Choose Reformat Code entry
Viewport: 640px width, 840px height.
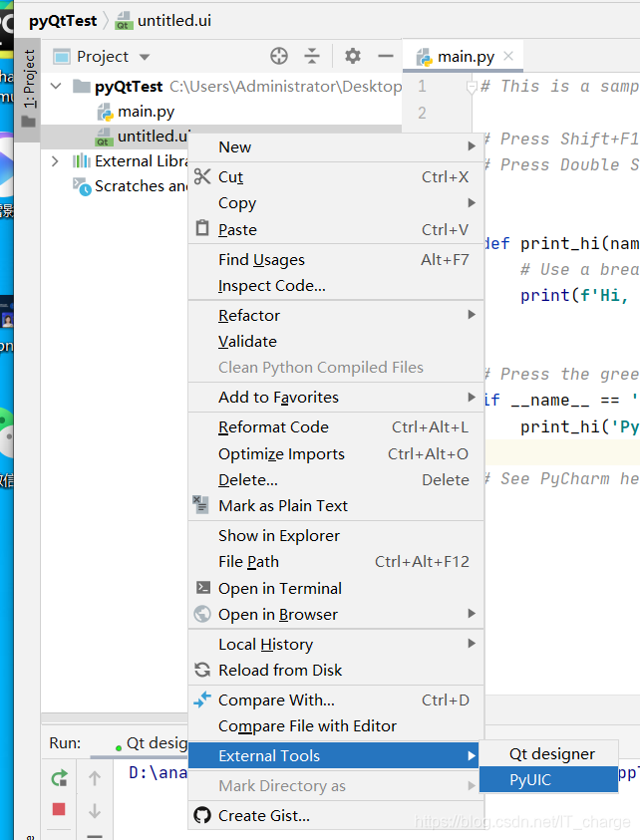[336, 426]
